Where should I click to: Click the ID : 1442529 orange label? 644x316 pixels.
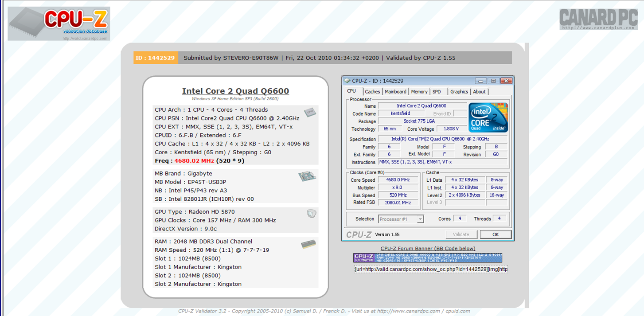click(156, 58)
